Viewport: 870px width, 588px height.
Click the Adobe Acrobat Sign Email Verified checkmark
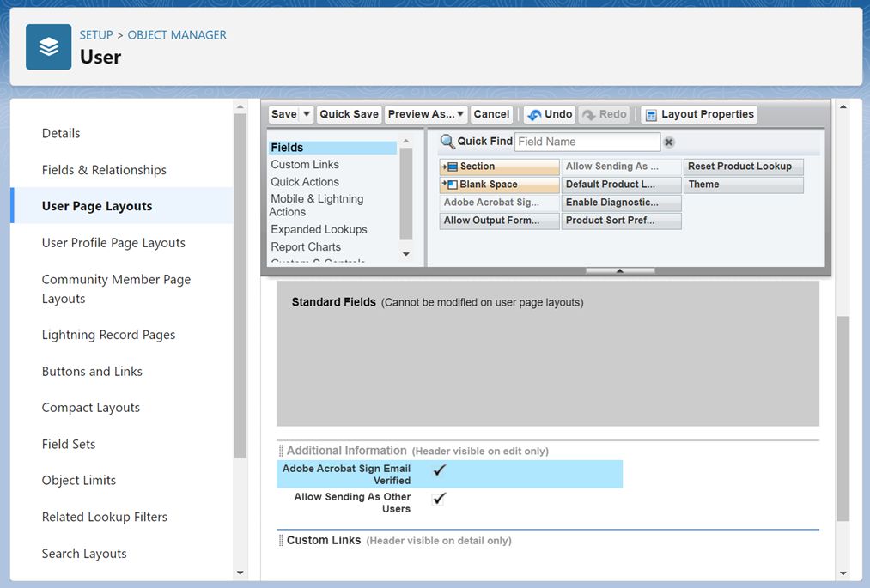[x=440, y=470]
